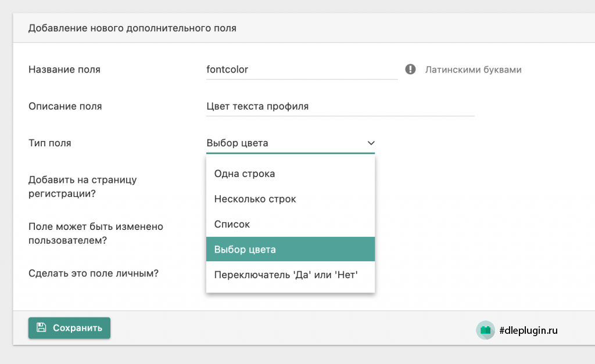
Task: Open the Тип поля dropdown showing Выбор цвета
Action: 291,143
